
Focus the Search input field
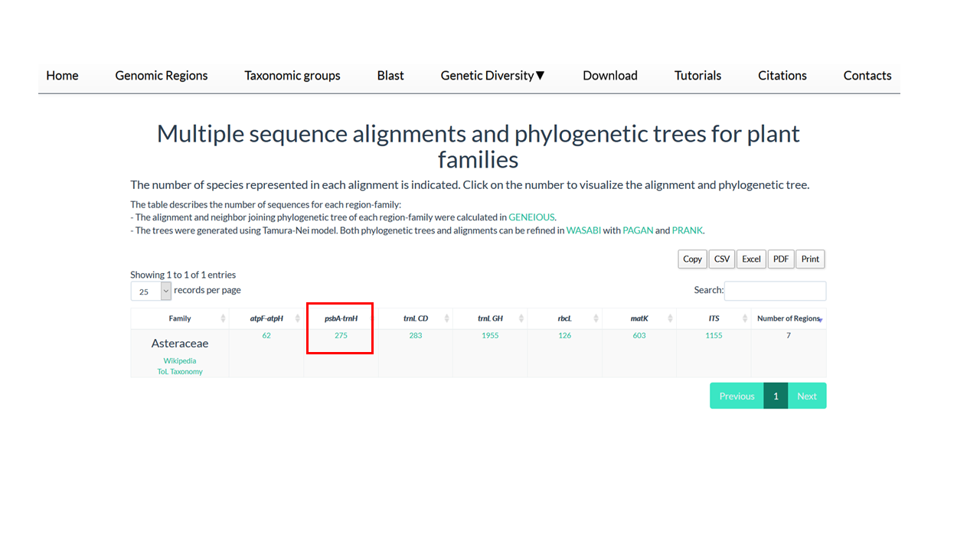[775, 291]
